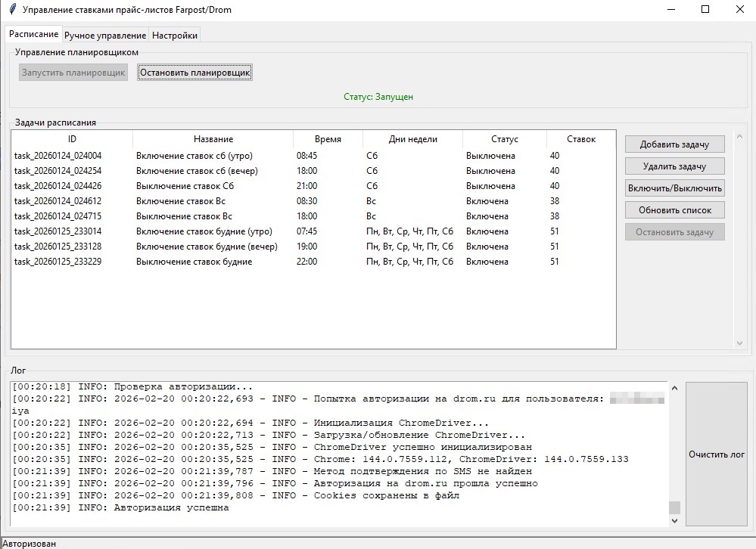Select task Включение ставок сб (утро)
The height and width of the screenshot is (549, 756).
tap(194, 156)
